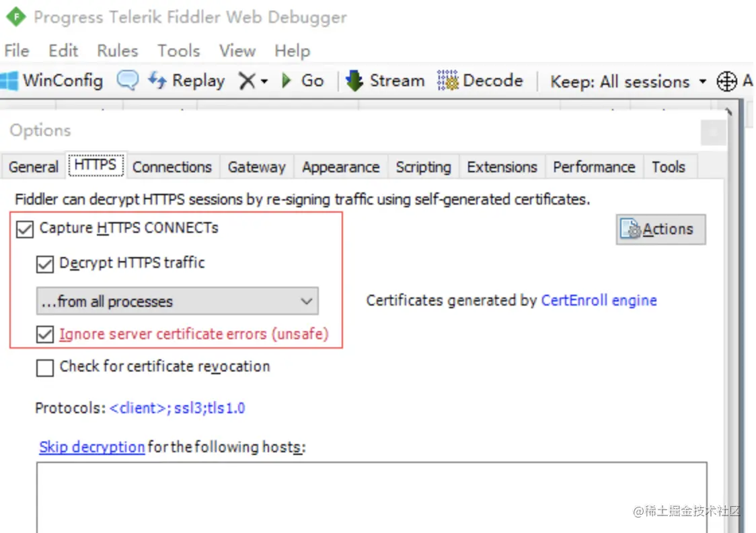Screen dimensions: 756x533
Task: Open the Rules menu
Action: (x=118, y=50)
